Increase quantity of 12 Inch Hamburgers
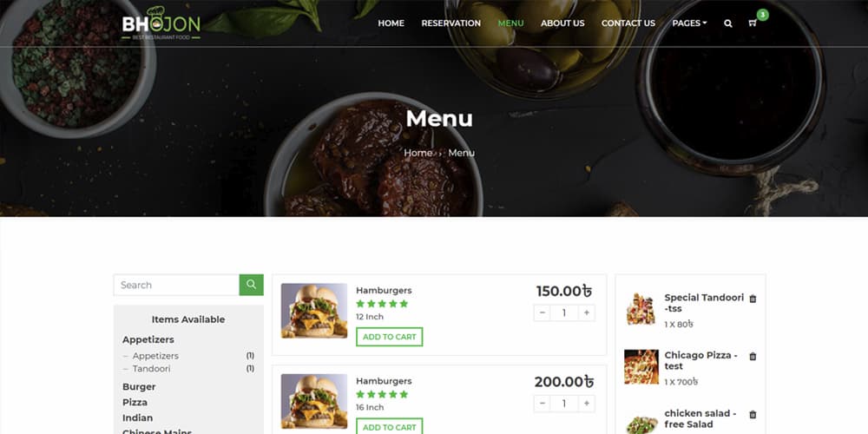868x434 pixels. [586, 312]
